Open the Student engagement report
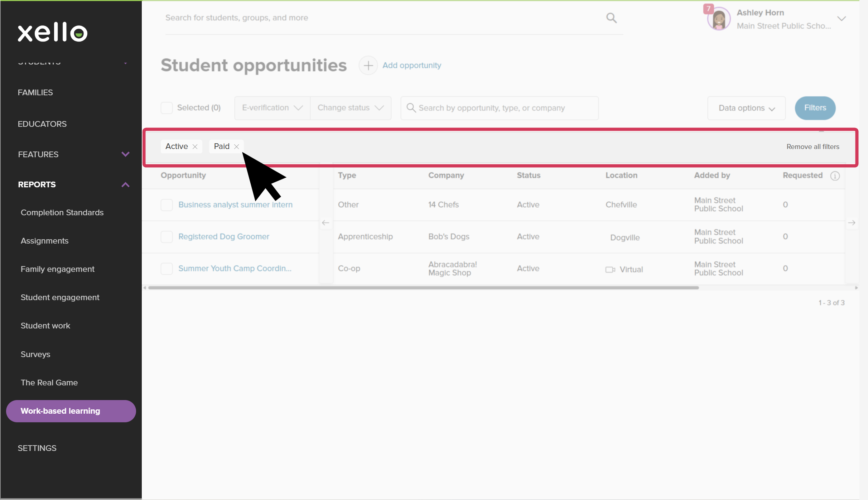 [60, 297]
